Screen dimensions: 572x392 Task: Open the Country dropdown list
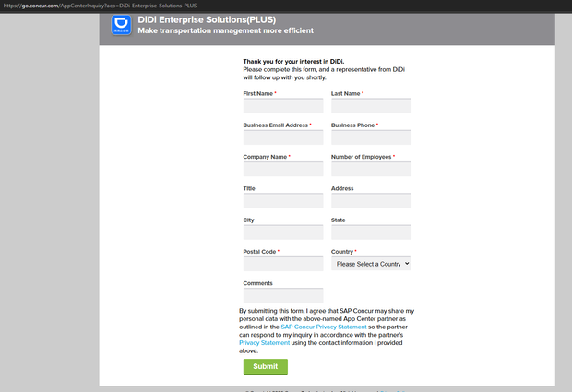coord(371,264)
